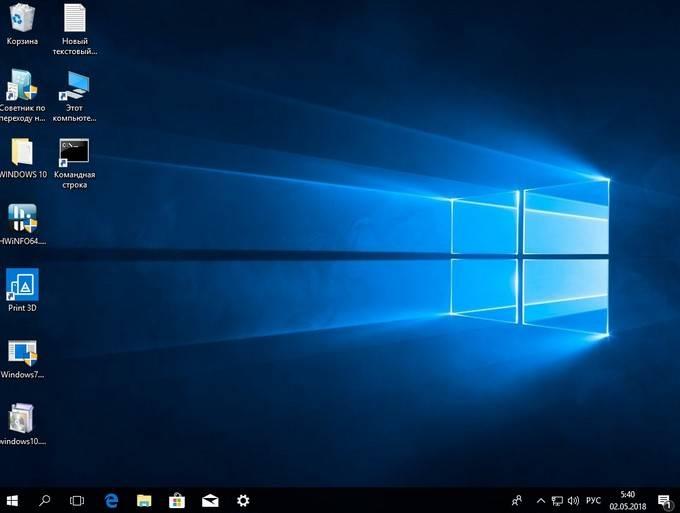
Task: Open taskbar search magnifier
Action: click(x=44, y=501)
